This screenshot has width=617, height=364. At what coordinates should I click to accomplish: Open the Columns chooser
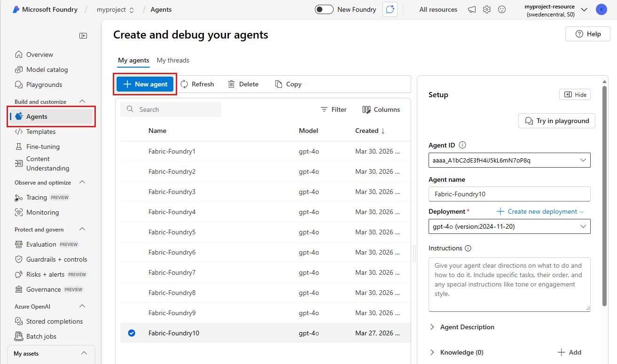(381, 109)
